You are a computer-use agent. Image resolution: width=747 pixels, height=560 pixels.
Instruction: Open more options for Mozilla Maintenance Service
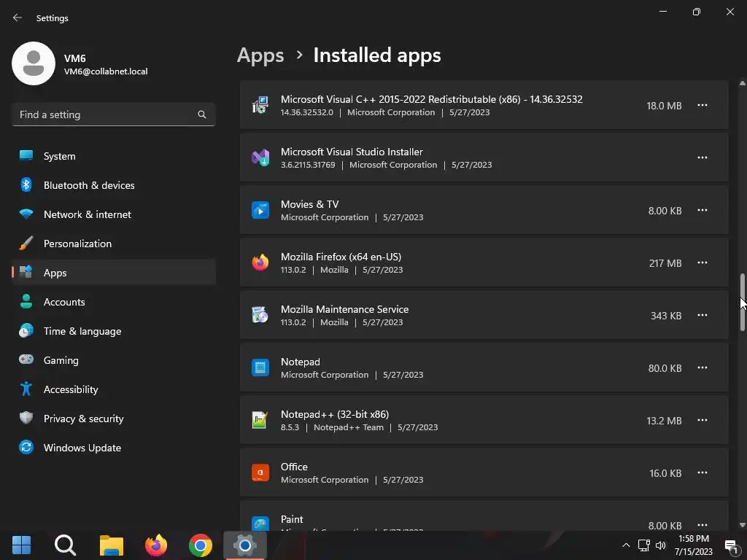coord(703,315)
